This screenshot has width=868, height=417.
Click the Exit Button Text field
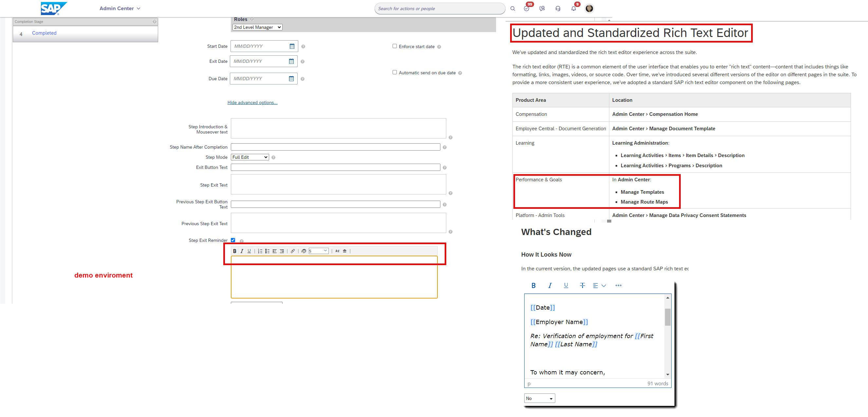point(335,167)
